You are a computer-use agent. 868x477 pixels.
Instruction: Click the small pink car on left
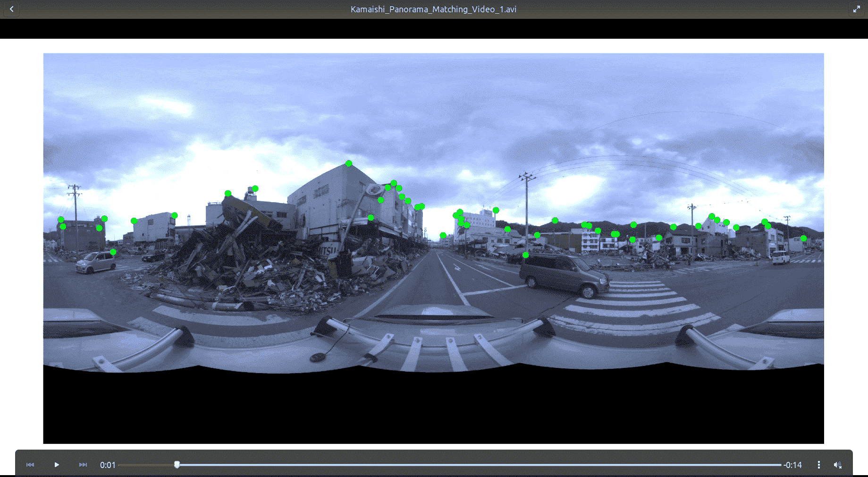pyautogui.click(x=96, y=262)
